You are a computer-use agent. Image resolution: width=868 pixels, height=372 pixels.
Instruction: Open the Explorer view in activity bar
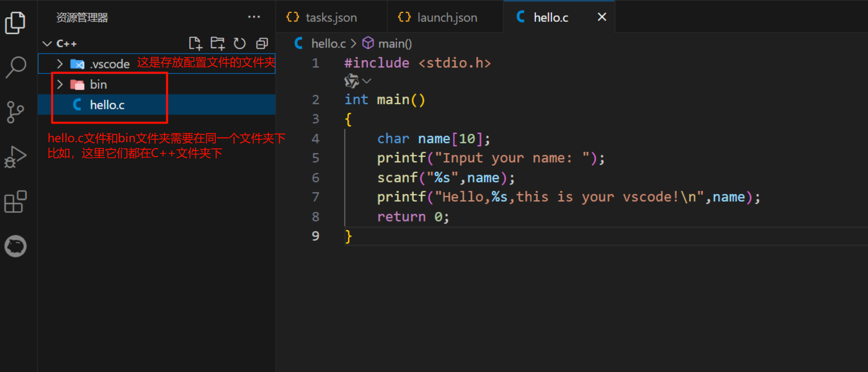(15, 22)
